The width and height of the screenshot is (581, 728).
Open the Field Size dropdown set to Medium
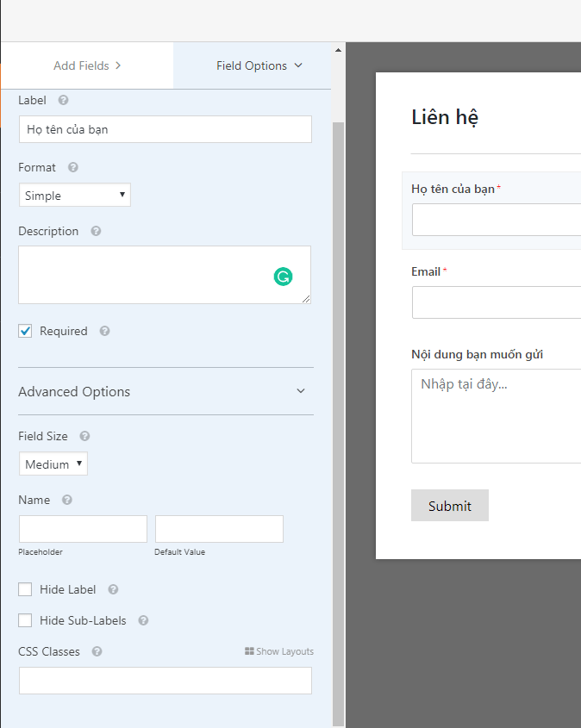53,464
